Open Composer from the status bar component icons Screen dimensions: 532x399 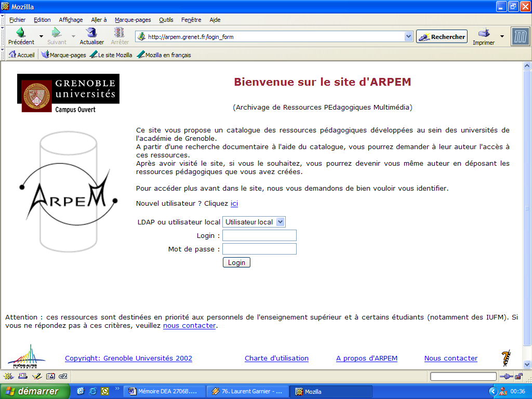[37, 376]
